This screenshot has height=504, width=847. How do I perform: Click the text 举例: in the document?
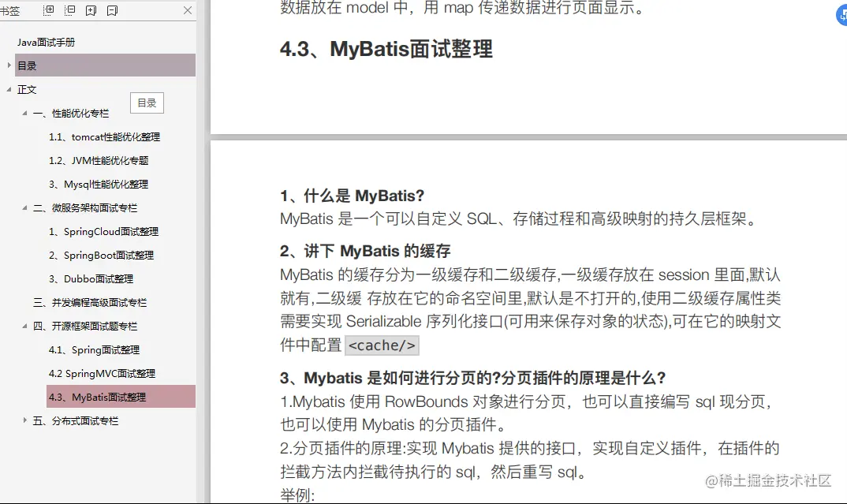[x=297, y=495]
